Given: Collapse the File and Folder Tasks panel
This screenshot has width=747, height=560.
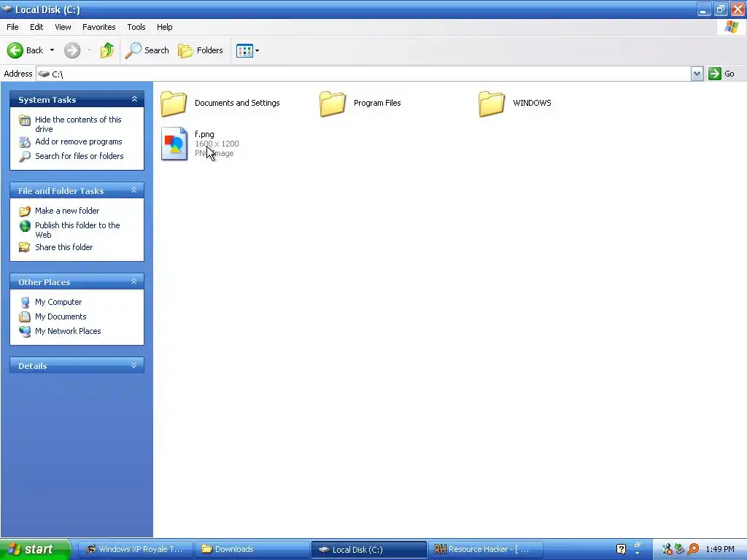Looking at the screenshot, I should pos(134,190).
